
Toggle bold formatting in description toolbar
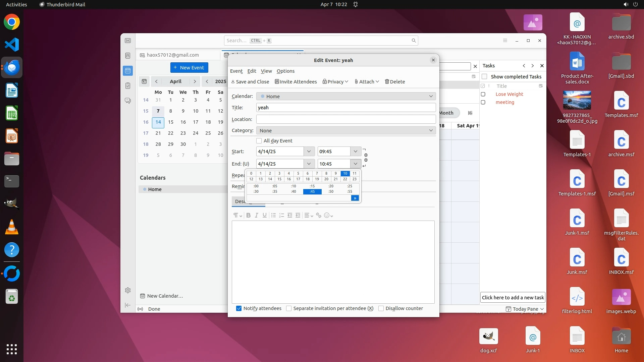click(248, 216)
